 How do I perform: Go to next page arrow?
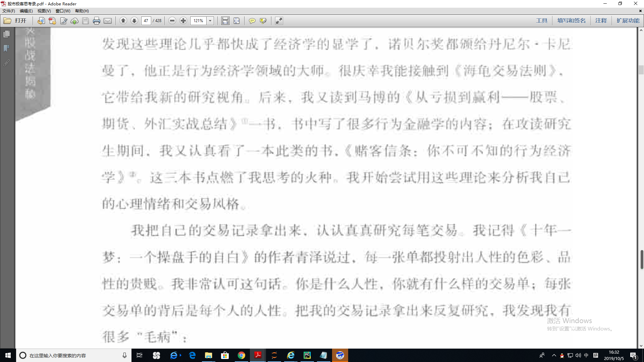(134, 21)
